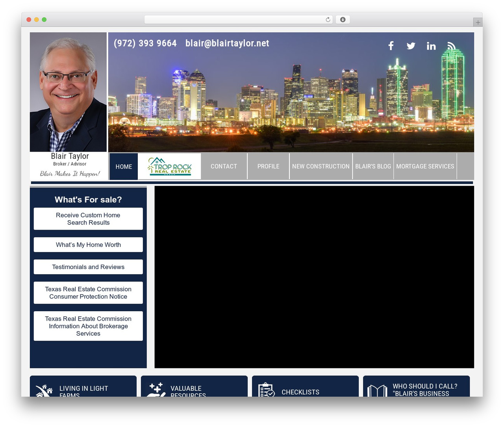Click the Blair Taylor name text

tap(70, 156)
